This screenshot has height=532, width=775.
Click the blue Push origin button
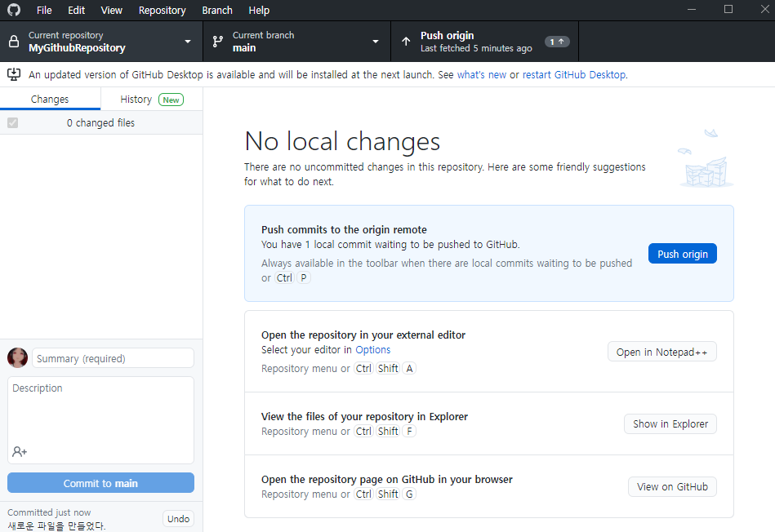click(x=682, y=254)
